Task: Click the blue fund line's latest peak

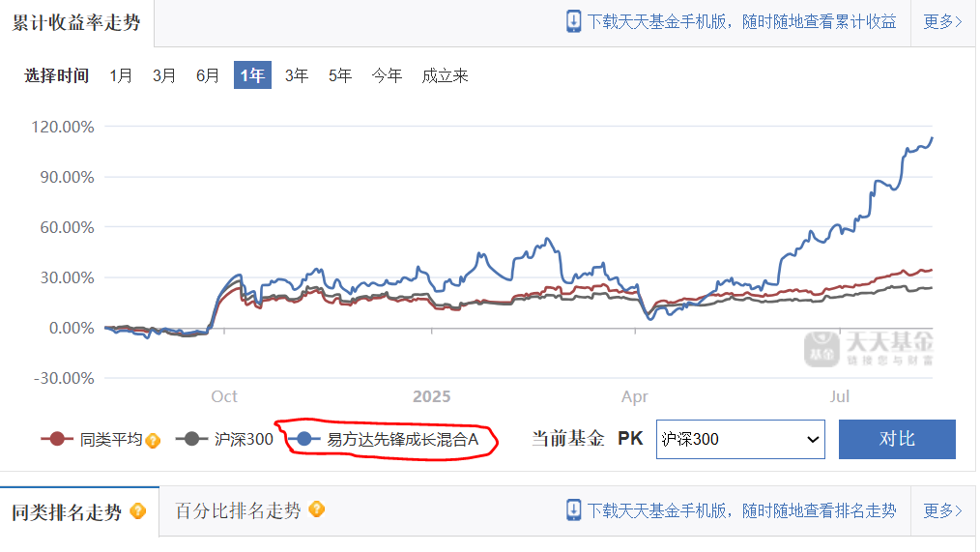Action: pos(932,138)
